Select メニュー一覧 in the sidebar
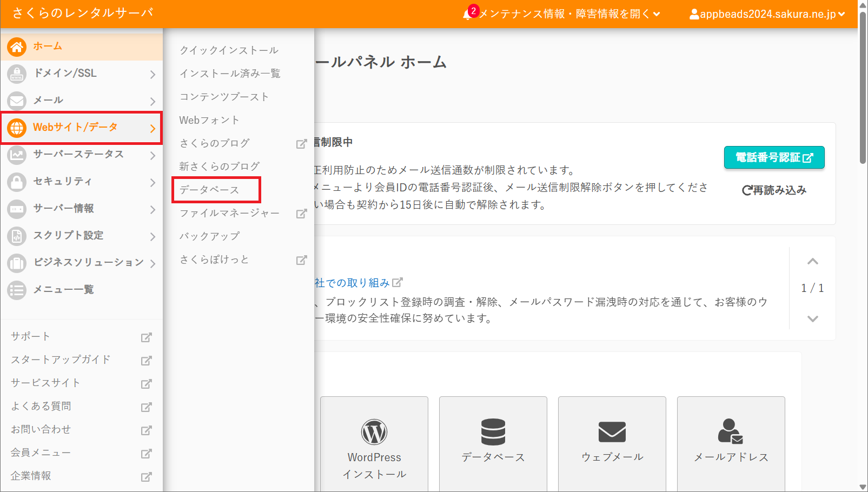 [82, 290]
